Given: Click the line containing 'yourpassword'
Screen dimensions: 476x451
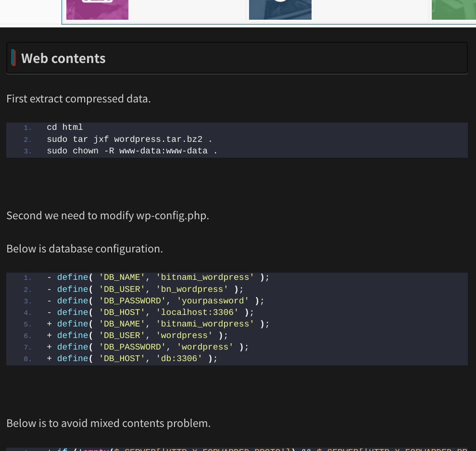Looking at the screenshot, I should pos(155,301).
